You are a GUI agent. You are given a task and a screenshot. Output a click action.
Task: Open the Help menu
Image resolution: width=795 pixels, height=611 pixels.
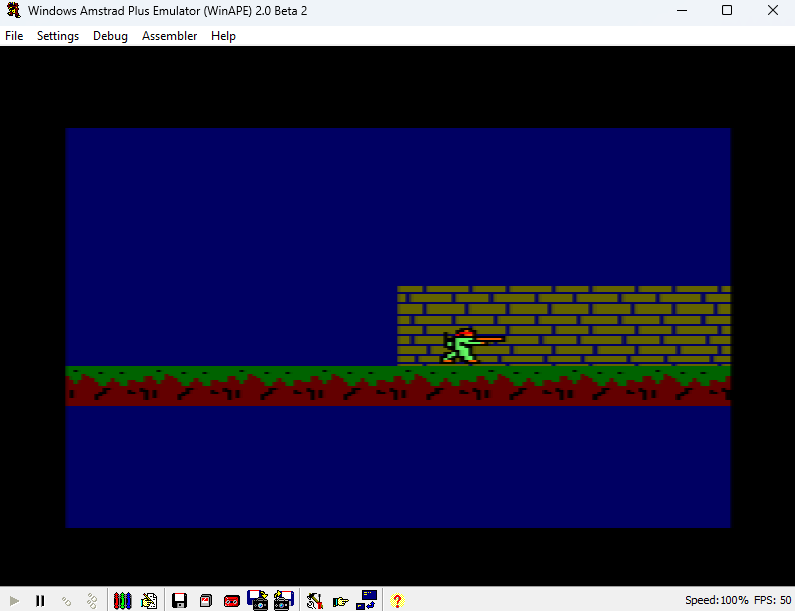[223, 36]
